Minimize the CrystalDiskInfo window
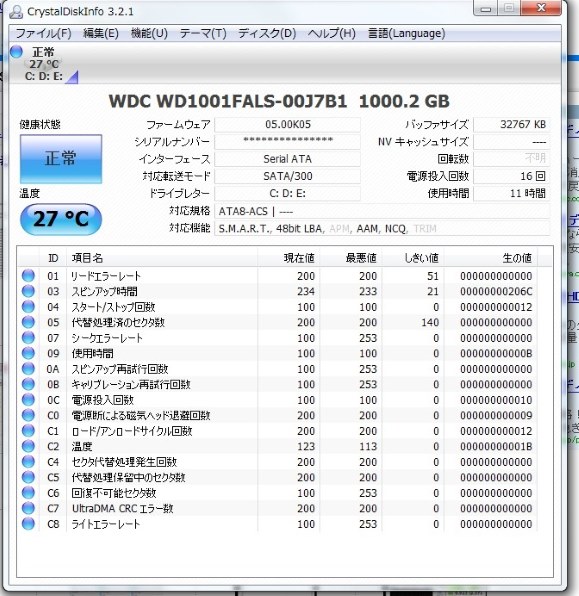Screen dimensions: 579x596 (485, 8)
